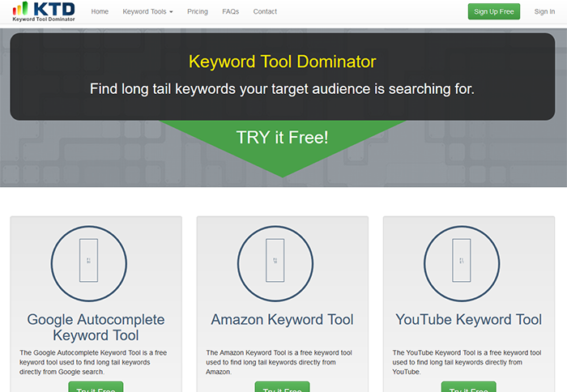Open the Contact page
Image resolution: width=567 pixels, height=392 pixels.
[x=265, y=11]
